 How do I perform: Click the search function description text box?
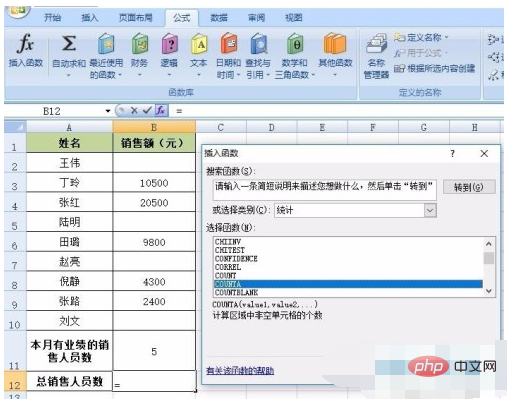(324, 190)
